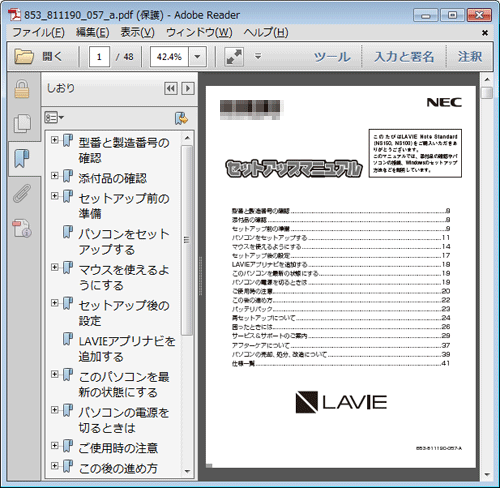500x488 pixels.
Task: Collapse bookmarks panel with double-arrow button
Action: tap(171, 89)
